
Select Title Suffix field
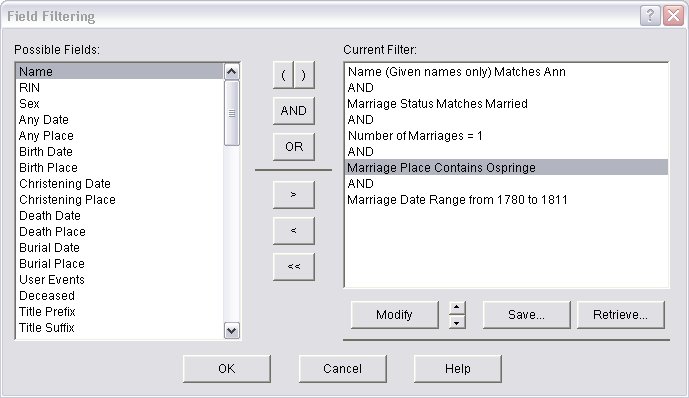[119, 328]
